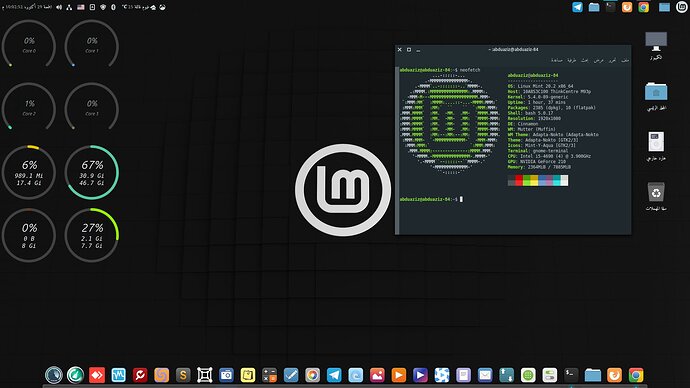Open the blue gear pinwheel app in dock

442,375
